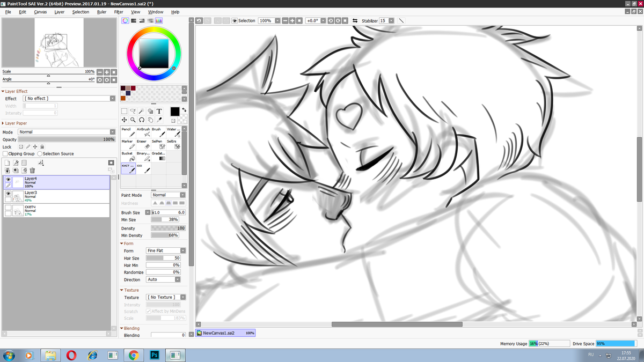This screenshot has width=644, height=362.
Task: Toggle Lock painting on layer
Action: (28, 146)
